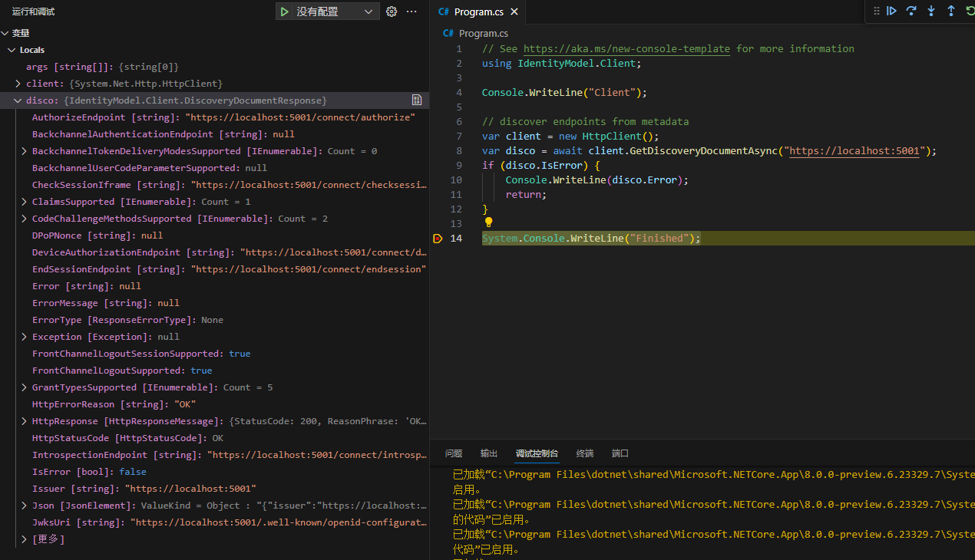Image resolution: width=975 pixels, height=560 pixels.
Task: Select the CheckSessionIframe variable row
Action: [214, 185]
